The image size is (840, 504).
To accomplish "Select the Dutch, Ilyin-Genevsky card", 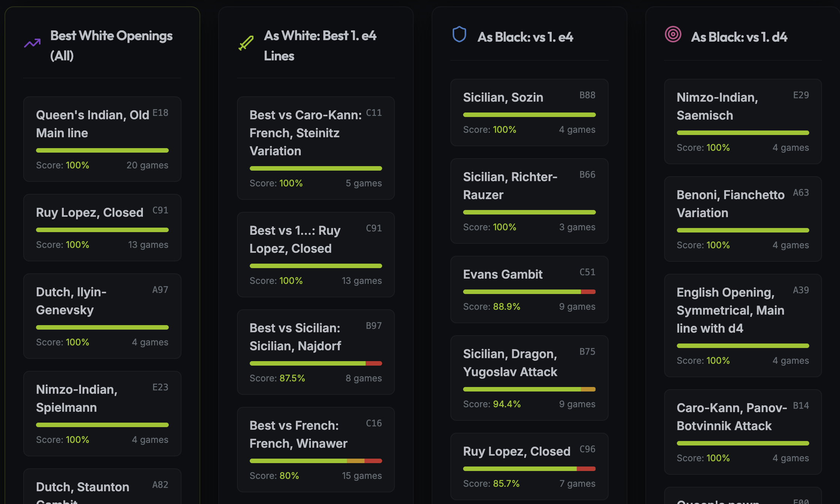I will (102, 316).
